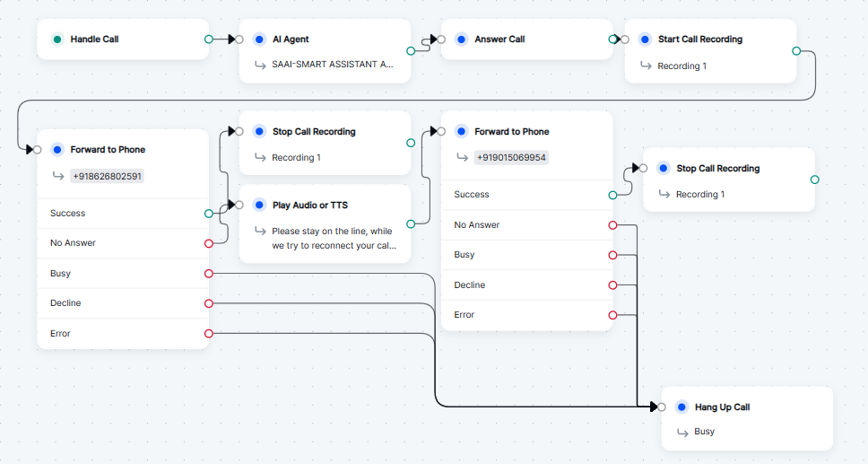Click red No Answer port of +919015069954 node

point(612,225)
